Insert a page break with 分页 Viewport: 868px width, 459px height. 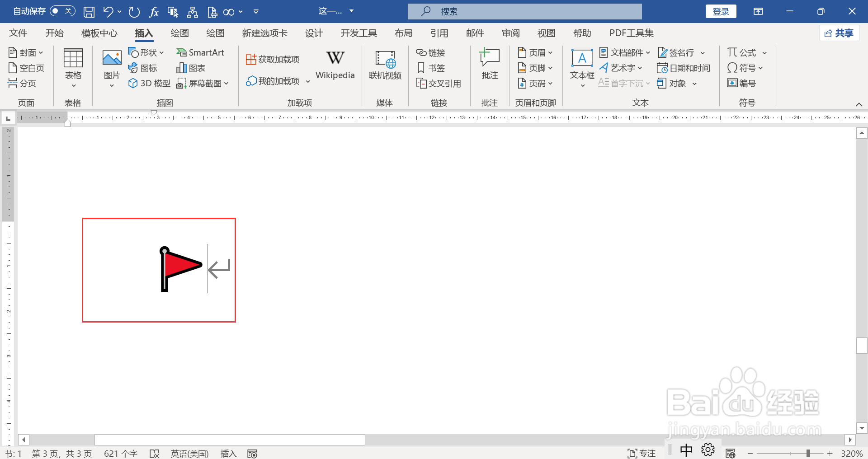22,83
